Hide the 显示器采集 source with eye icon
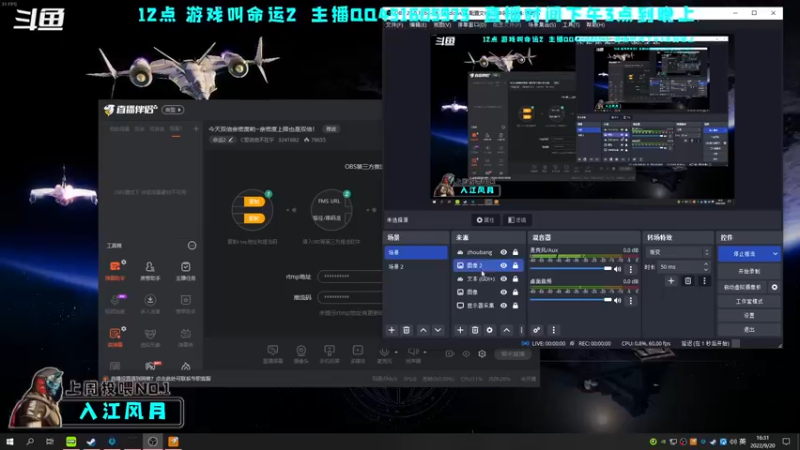 pyautogui.click(x=504, y=305)
